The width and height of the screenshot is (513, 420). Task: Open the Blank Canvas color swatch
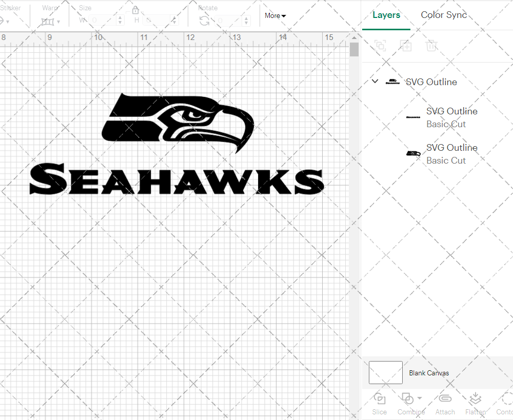(385, 373)
